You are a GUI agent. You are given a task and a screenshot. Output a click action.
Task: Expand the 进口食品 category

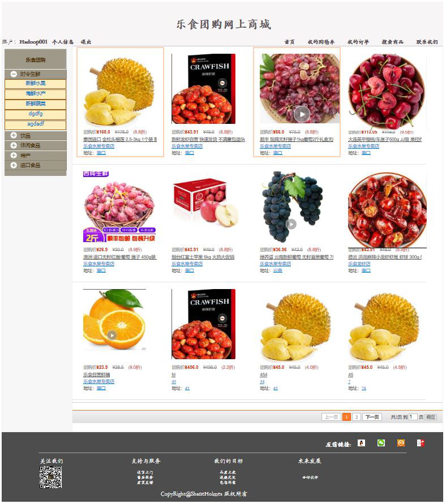14,165
